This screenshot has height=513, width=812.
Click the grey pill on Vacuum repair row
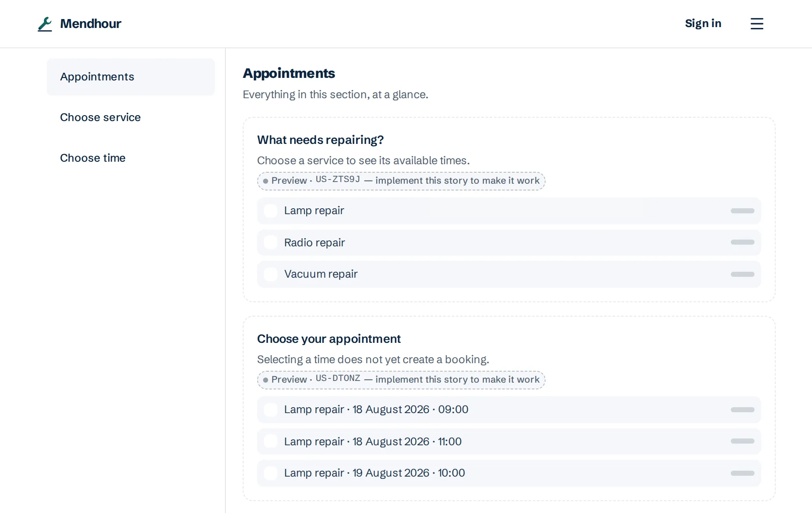pyautogui.click(x=742, y=274)
